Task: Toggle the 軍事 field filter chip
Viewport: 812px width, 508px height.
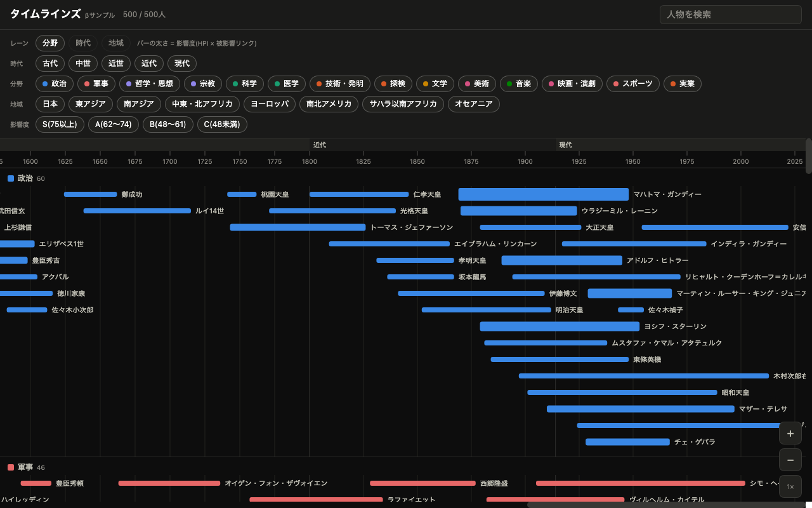Action: [96, 84]
